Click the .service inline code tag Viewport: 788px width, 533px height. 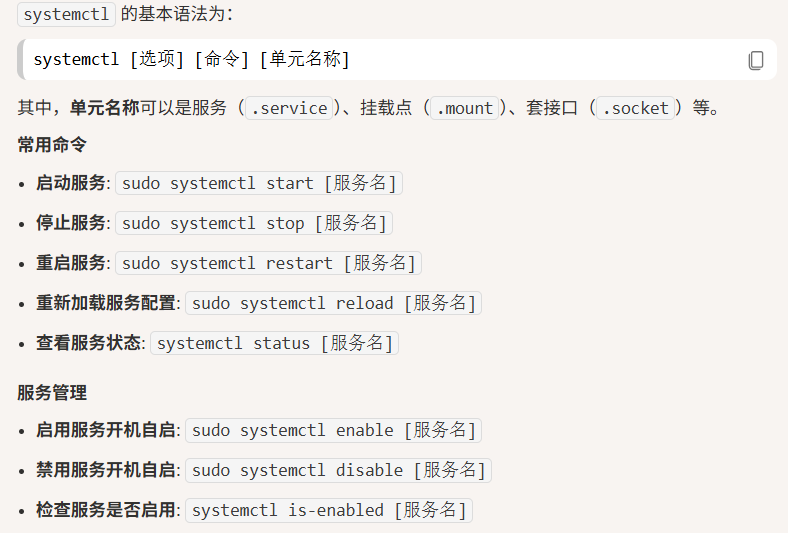(x=289, y=108)
